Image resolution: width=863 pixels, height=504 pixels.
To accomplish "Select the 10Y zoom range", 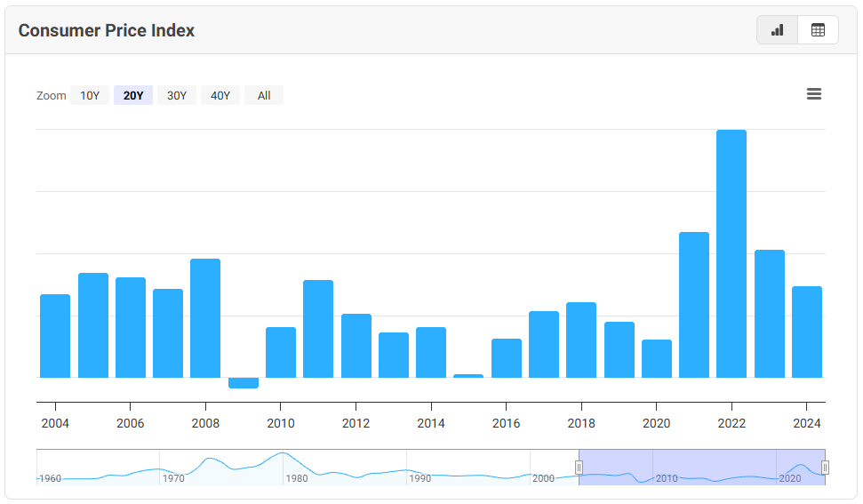I will [90, 96].
